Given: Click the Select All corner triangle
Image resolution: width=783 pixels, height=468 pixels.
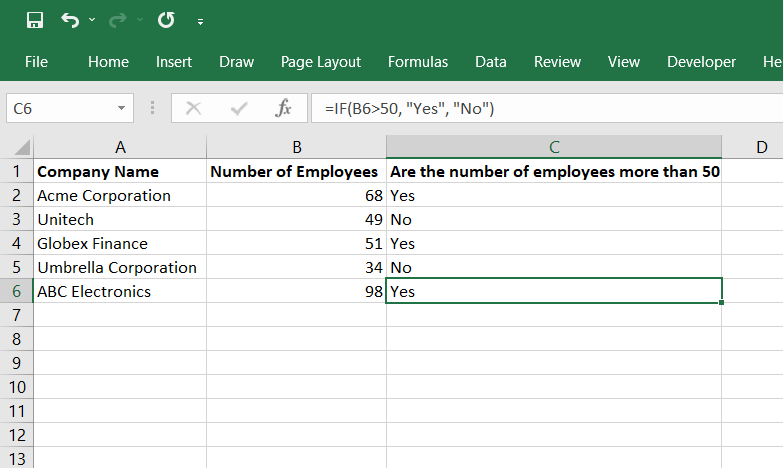Looking at the screenshot, I should click(x=18, y=148).
